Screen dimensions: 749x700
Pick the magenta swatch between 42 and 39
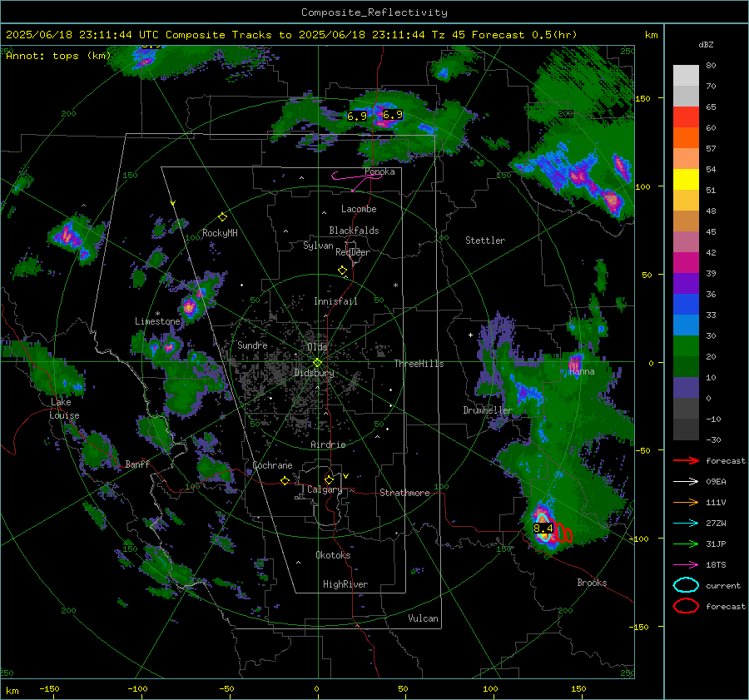686,263
